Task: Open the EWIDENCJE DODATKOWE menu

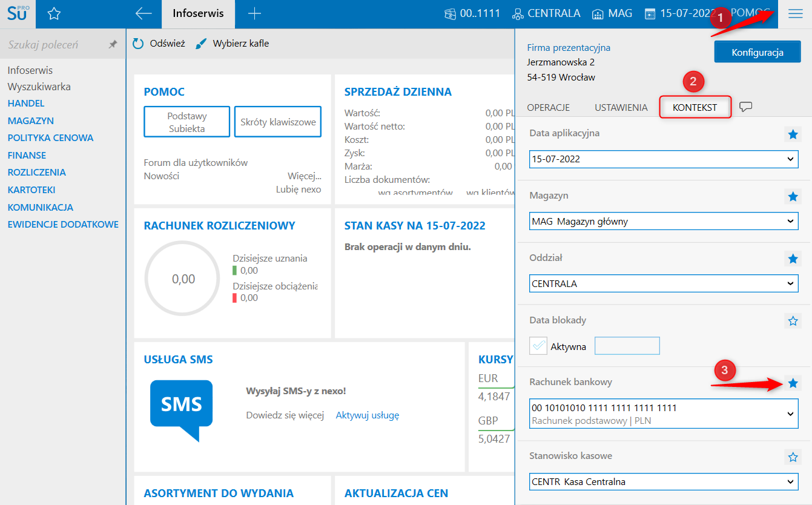Action: click(x=63, y=224)
